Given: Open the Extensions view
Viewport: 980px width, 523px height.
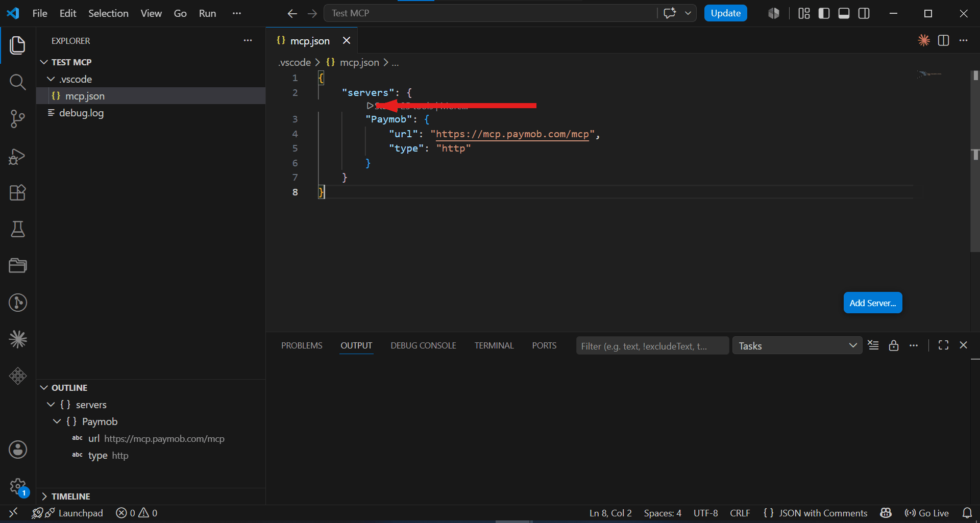Looking at the screenshot, I should (18, 192).
